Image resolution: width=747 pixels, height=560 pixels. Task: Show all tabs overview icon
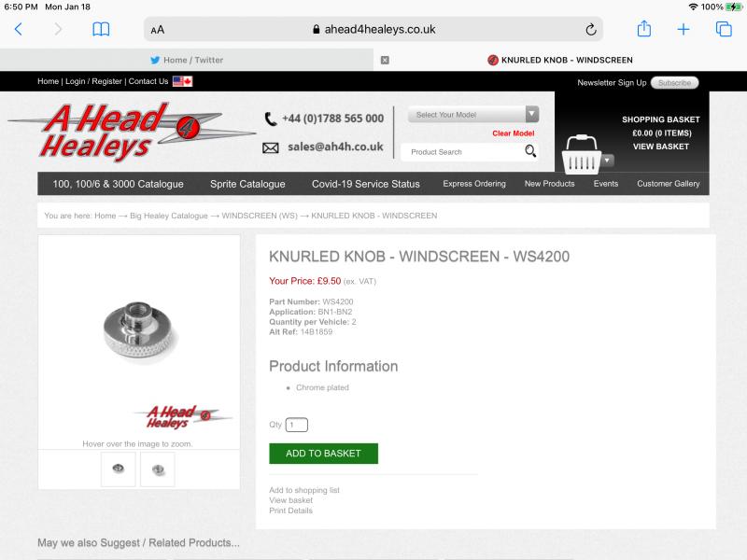point(724,30)
